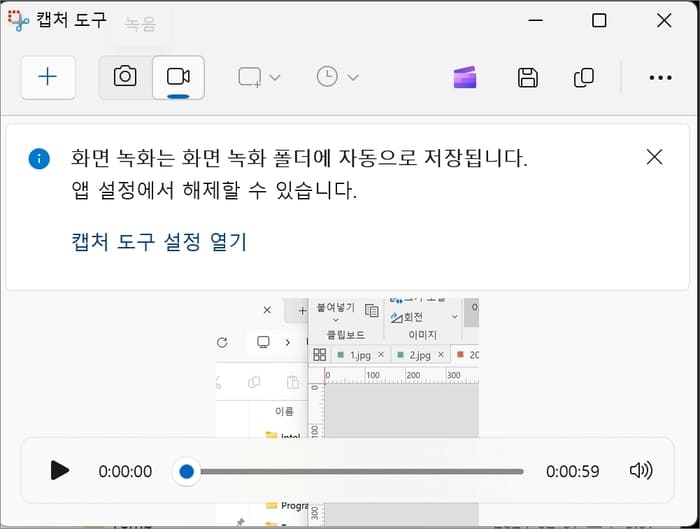The width and height of the screenshot is (700, 529).
Task: Click the playback seek slider handle
Action: [x=187, y=471]
